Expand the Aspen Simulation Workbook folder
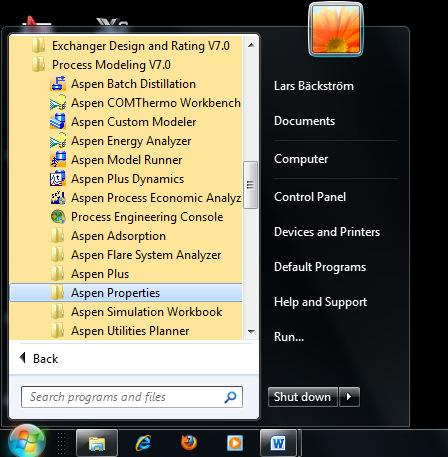448x457 pixels. [126, 312]
